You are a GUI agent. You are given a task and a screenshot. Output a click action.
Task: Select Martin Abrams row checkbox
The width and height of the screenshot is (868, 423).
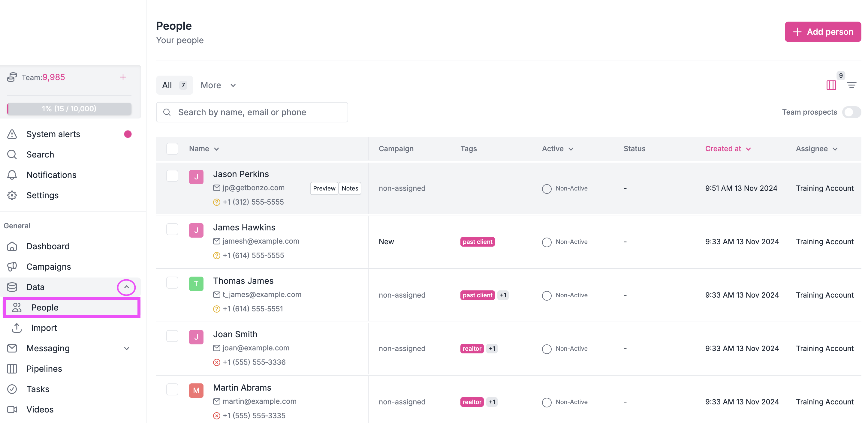[172, 389]
